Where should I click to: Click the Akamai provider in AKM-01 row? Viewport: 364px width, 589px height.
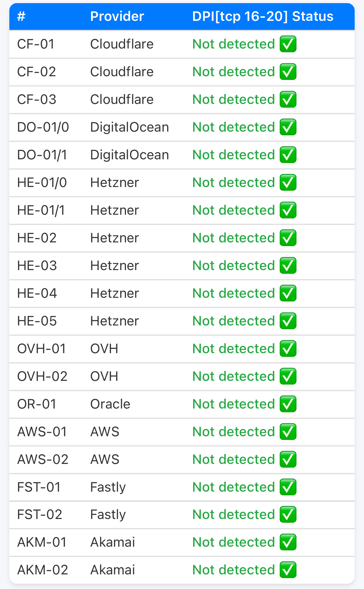coord(113,542)
